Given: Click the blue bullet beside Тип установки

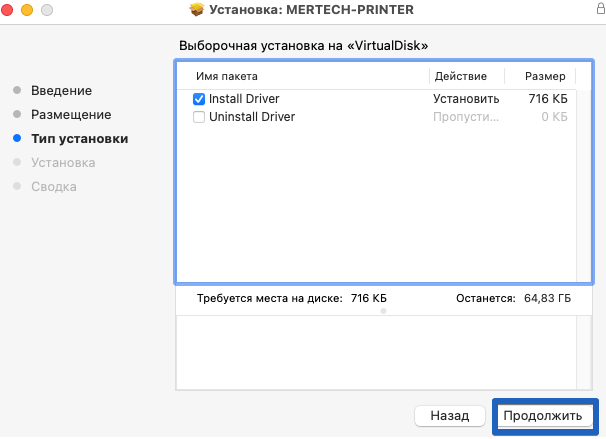Looking at the screenshot, I should pos(16,138).
